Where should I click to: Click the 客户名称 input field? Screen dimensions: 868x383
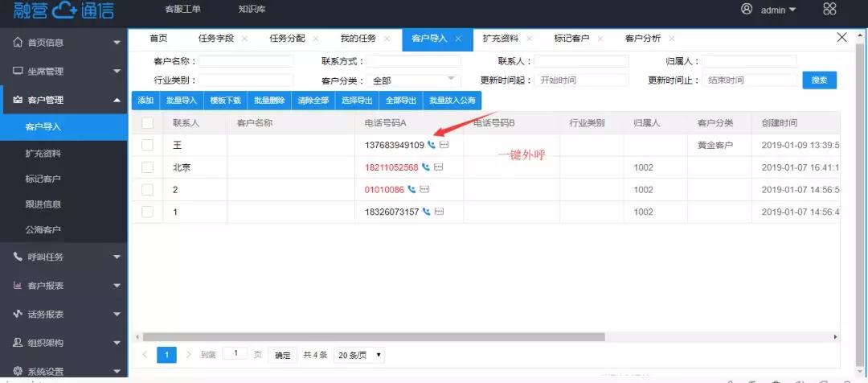[246, 61]
